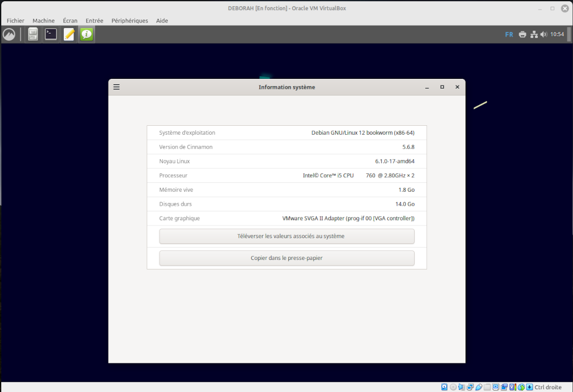This screenshot has width=573, height=392.
Task: Click the VirtualBox hard disk activity icon
Action: pyautogui.click(x=444, y=387)
